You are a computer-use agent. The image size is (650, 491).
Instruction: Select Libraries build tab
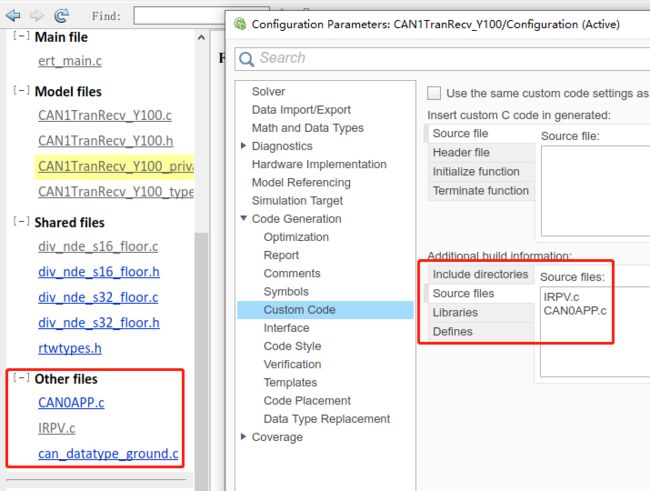pyautogui.click(x=480, y=313)
